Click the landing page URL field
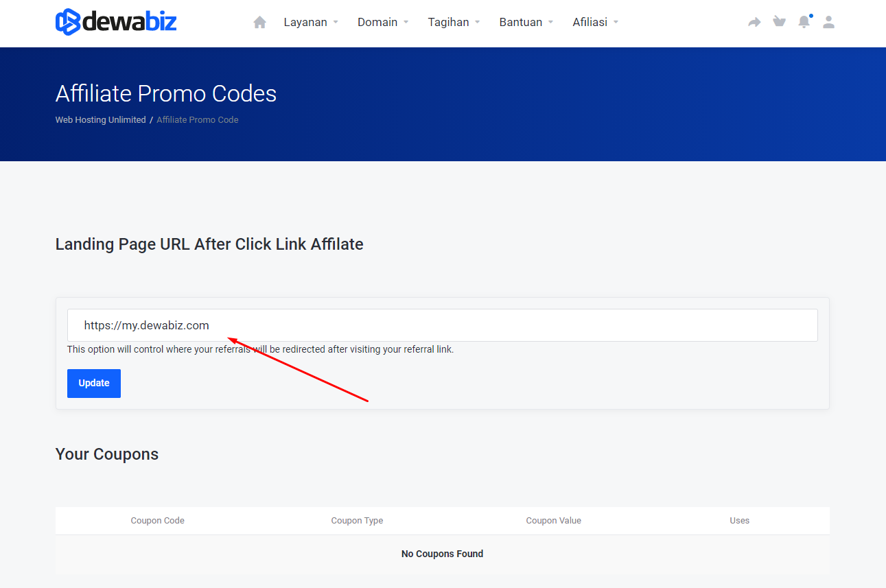Screen dimensions: 886x588 [442, 325]
